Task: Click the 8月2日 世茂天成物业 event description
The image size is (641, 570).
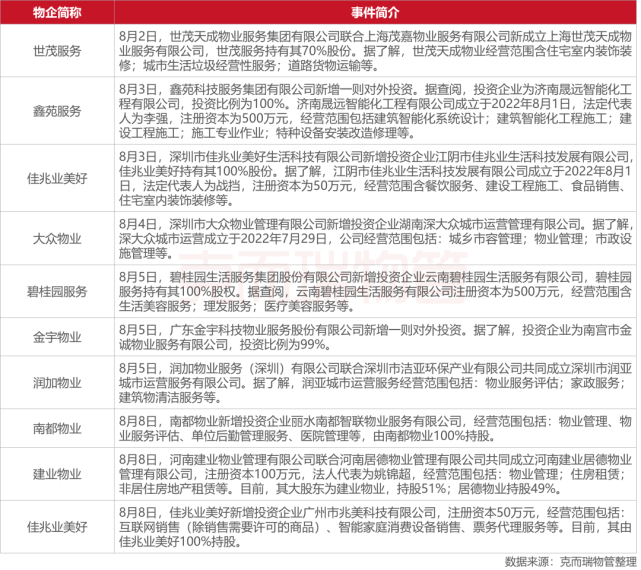Action: (x=375, y=51)
